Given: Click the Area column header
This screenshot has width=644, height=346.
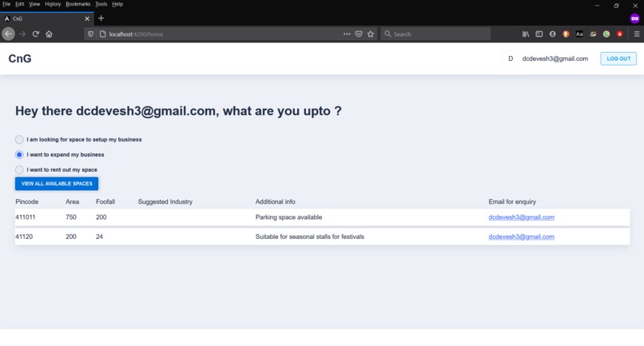Looking at the screenshot, I should 72,201.
